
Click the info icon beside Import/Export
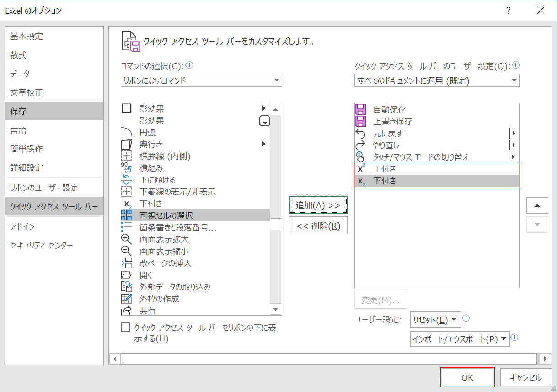tap(514, 338)
